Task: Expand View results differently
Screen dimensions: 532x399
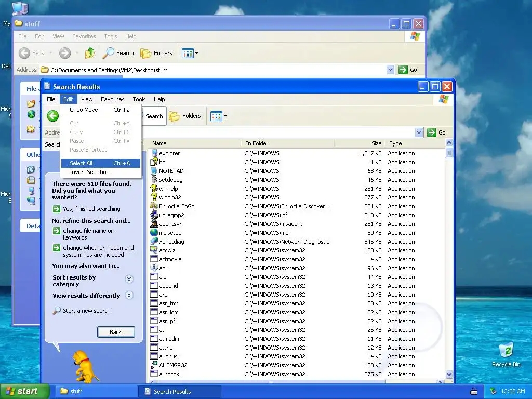Action: [129, 295]
